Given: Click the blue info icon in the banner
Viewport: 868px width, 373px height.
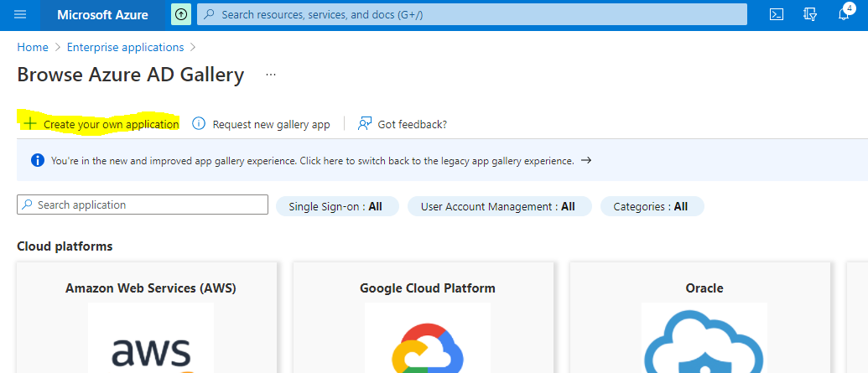Looking at the screenshot, I should coord(38,160).
